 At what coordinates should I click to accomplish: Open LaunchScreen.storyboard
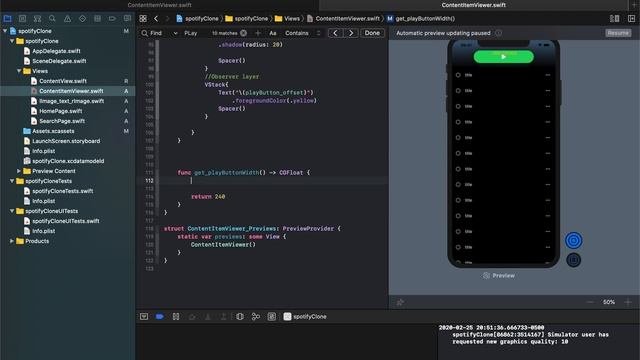pyautogui.click(x=66, y=141)
